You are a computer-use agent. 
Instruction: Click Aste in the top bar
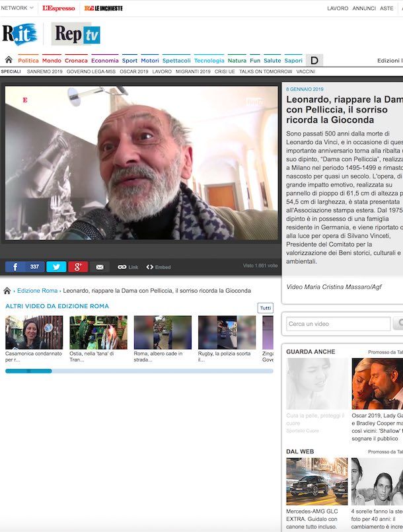pyautogui.click(x=386, y=8)
